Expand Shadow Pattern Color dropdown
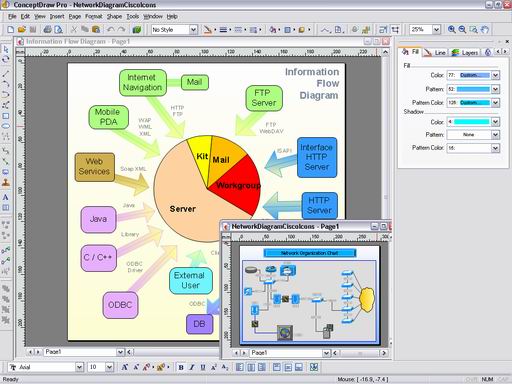Viewport: 512px width, 384px height. 495,148
